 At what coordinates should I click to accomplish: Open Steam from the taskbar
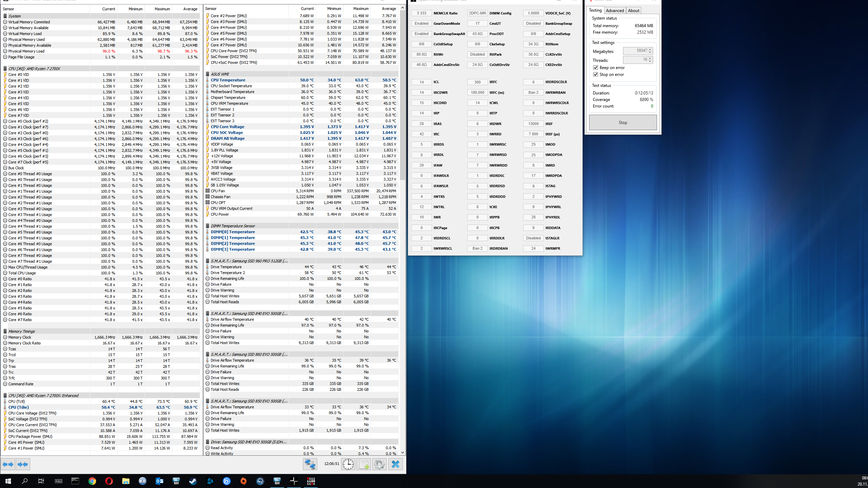193,481
